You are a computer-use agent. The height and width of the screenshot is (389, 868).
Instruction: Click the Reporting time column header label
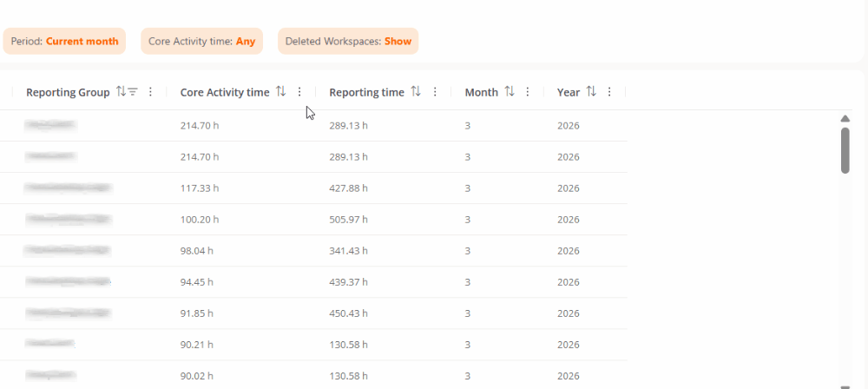point(366,92)
